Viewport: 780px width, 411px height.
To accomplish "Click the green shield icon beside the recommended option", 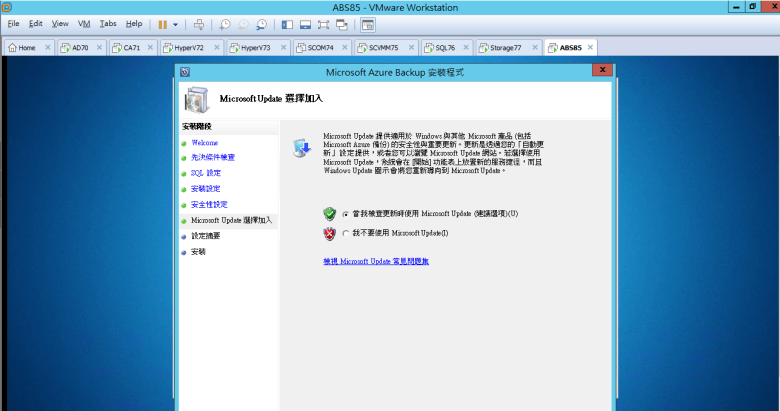I will (329, 213).
